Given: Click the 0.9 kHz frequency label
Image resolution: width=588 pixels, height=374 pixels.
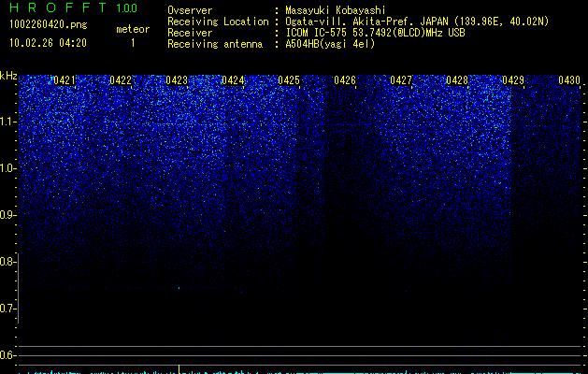Looking at the screenshot, I should pos(7,215).
